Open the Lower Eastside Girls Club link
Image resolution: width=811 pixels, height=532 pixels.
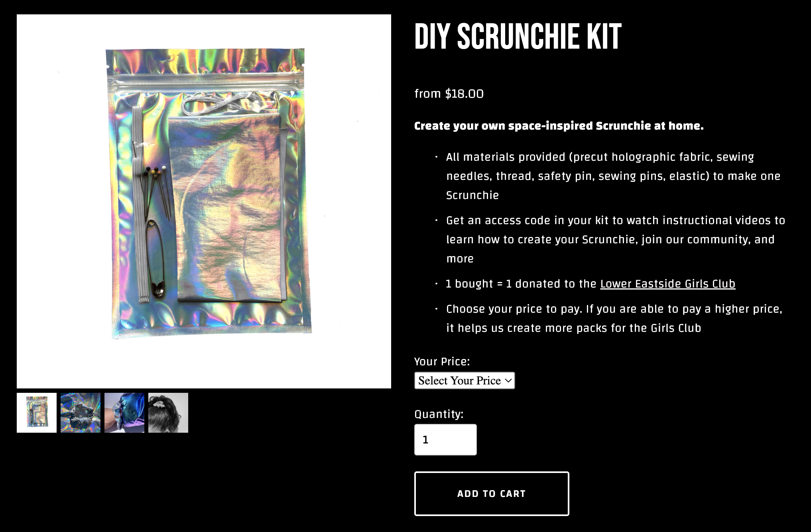tap(667, 284)
